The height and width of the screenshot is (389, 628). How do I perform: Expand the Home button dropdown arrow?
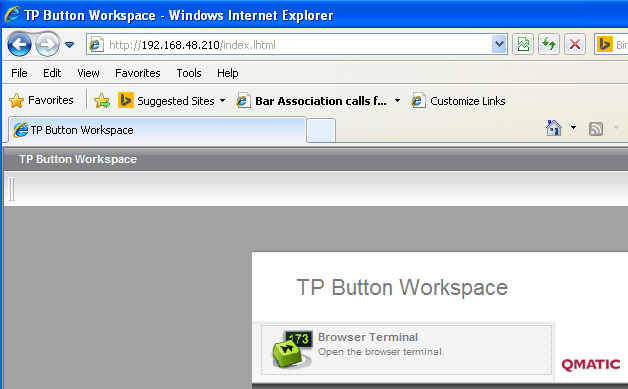[x=573, y=128]
